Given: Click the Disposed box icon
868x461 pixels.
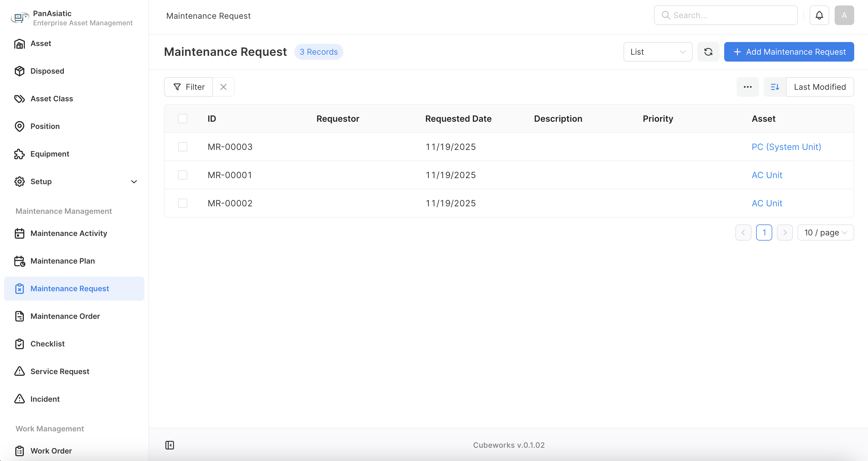Looking at the screenshot, I should tap(20, 71).
